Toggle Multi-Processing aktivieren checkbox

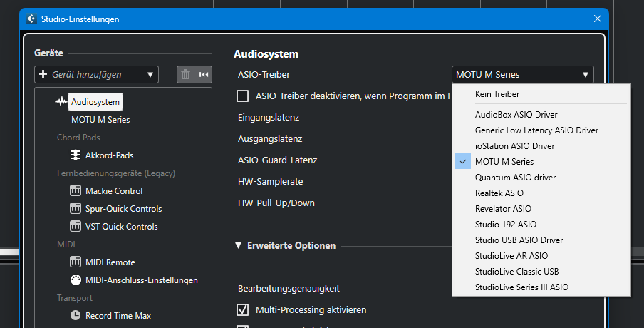(x=242, y=310)
